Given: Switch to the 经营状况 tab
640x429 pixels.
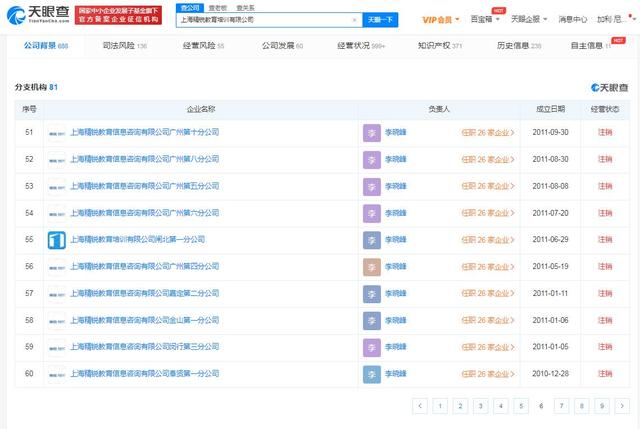Looking at the screenshot, I should coord(361,46).
